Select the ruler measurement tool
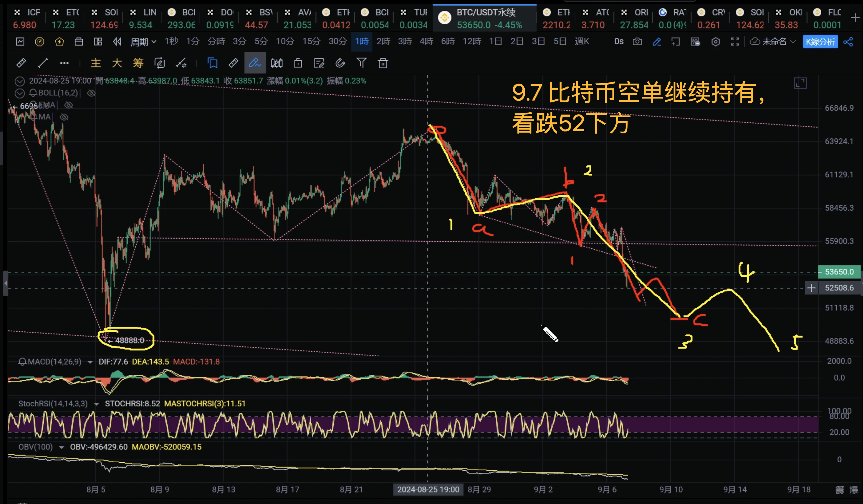The image size is (863, 504). (x=233, y=63)
